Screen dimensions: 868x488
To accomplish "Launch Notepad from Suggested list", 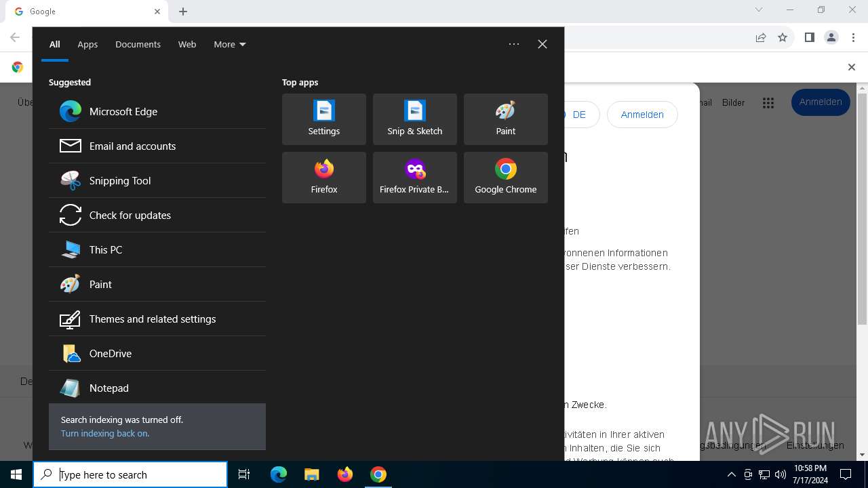I will [157, 388].
